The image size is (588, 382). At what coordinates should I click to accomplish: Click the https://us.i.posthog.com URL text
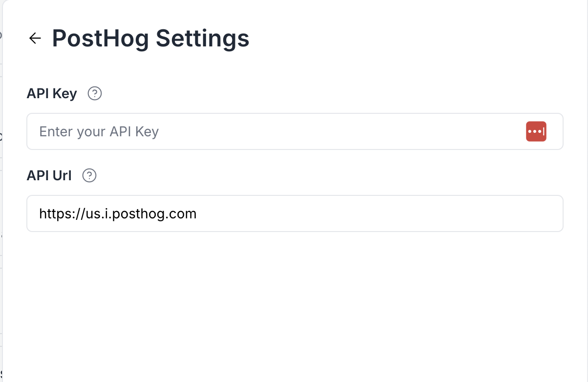tap(118, 213)
